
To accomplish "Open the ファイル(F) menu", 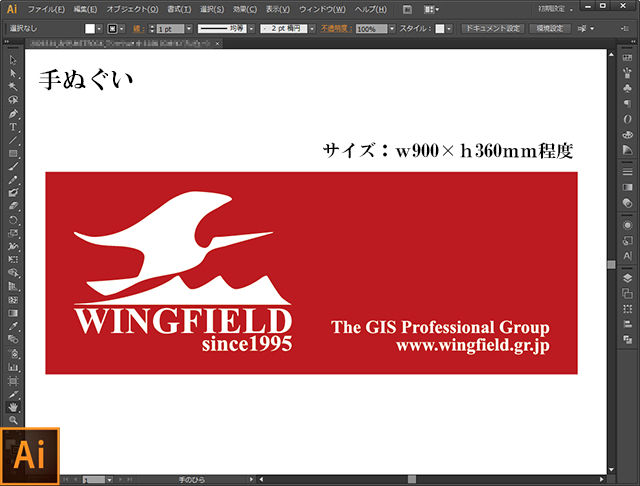I will click(x=46, y=9).
